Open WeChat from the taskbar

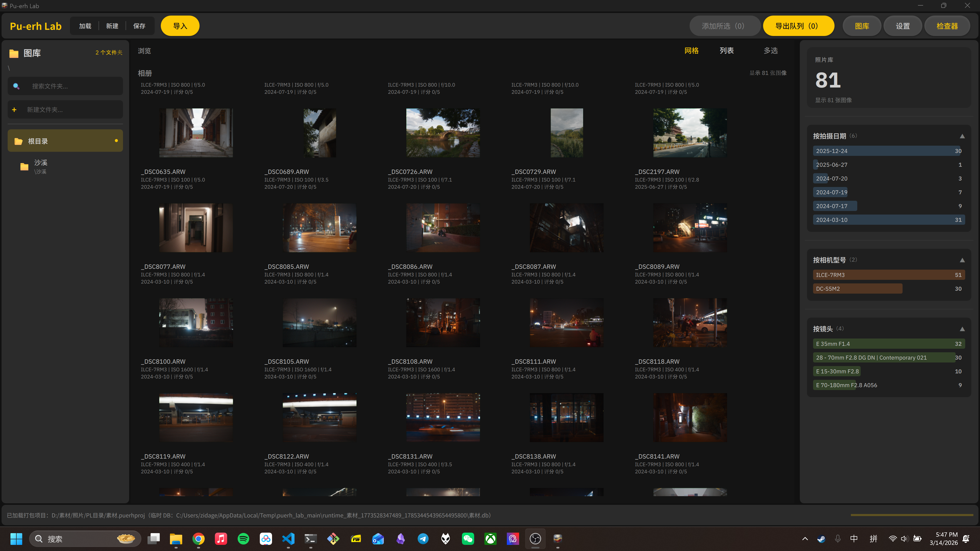[x=468, y=539]
